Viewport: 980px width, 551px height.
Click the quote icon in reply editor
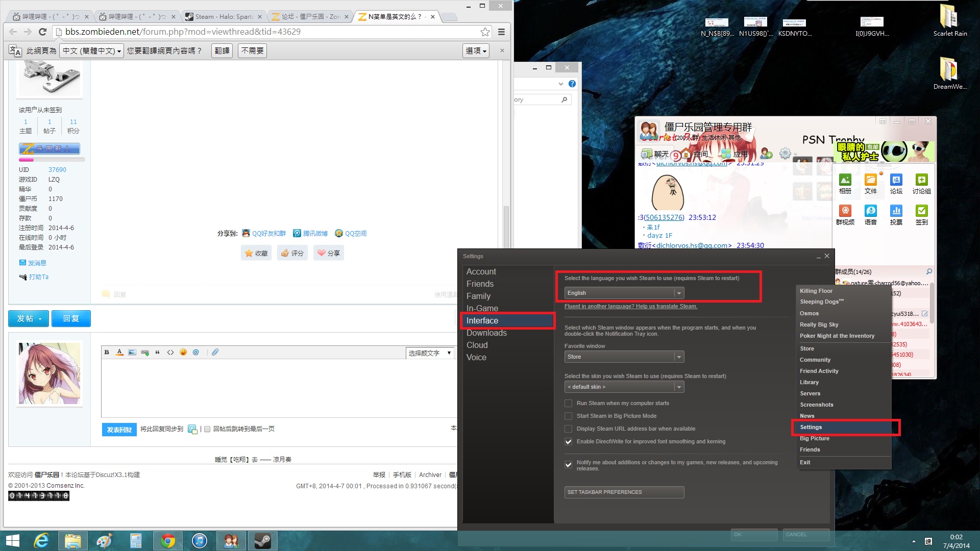[x=158, y=352]
